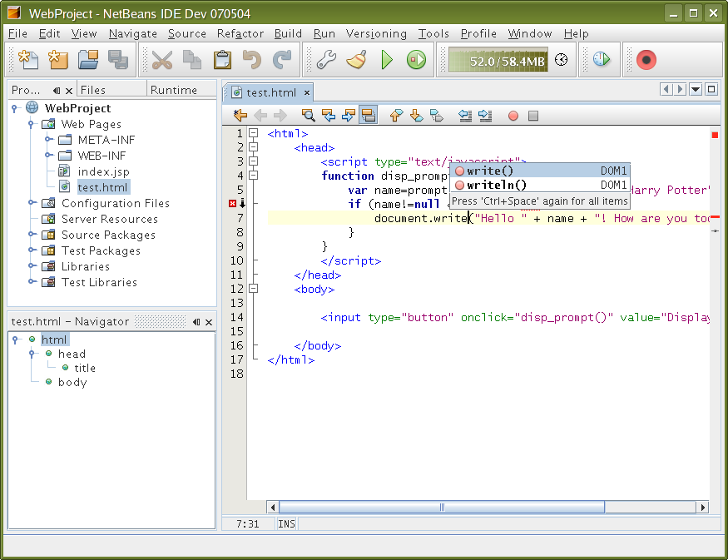
Task: Click the garbage collection icon beside memory
Action: coord(562,60)
